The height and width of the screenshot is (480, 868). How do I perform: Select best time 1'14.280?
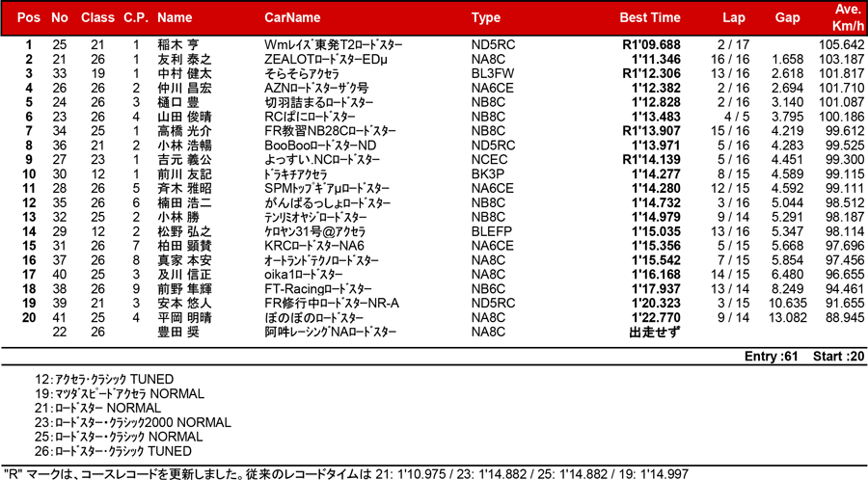(x=656, y=189)
